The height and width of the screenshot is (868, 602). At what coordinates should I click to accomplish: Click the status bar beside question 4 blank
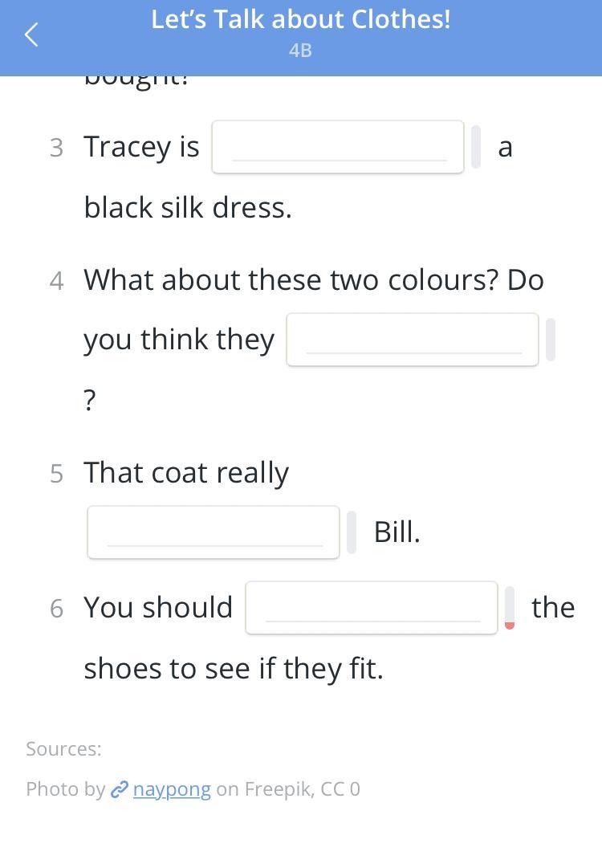pos(551,340)
